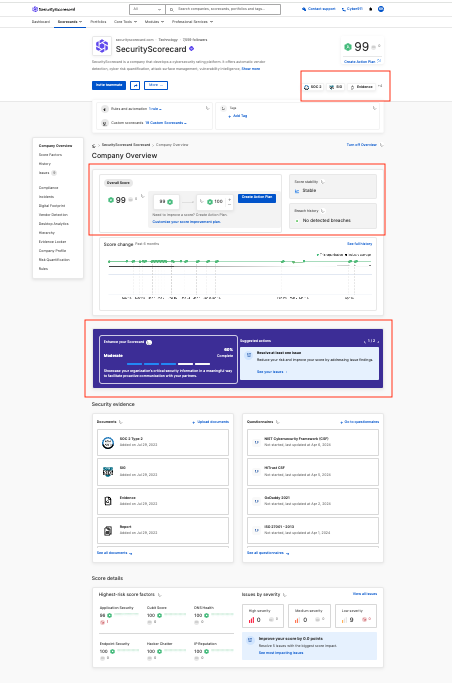452x683 pixels.
Task: Open the user avatar menu
Action: pos(381,9)
